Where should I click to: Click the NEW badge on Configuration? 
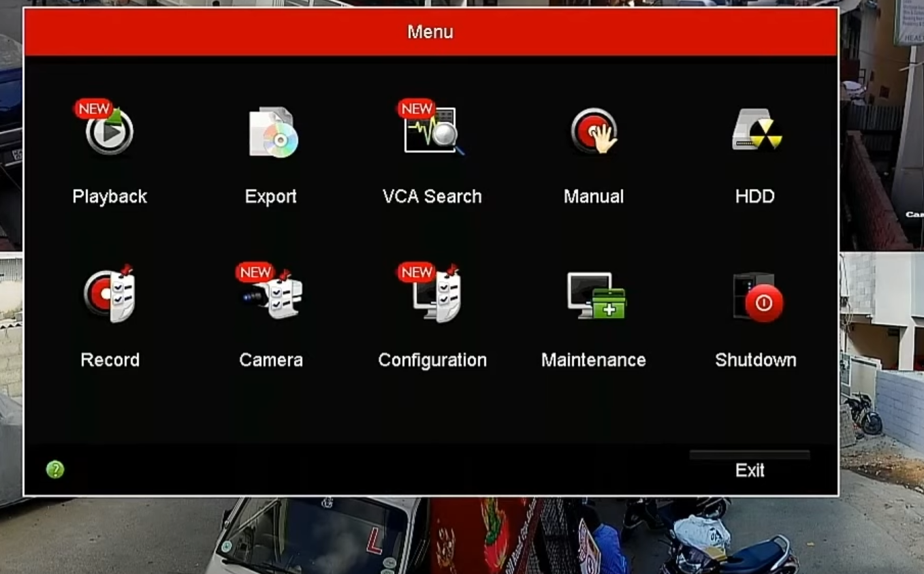coord(415,272)
